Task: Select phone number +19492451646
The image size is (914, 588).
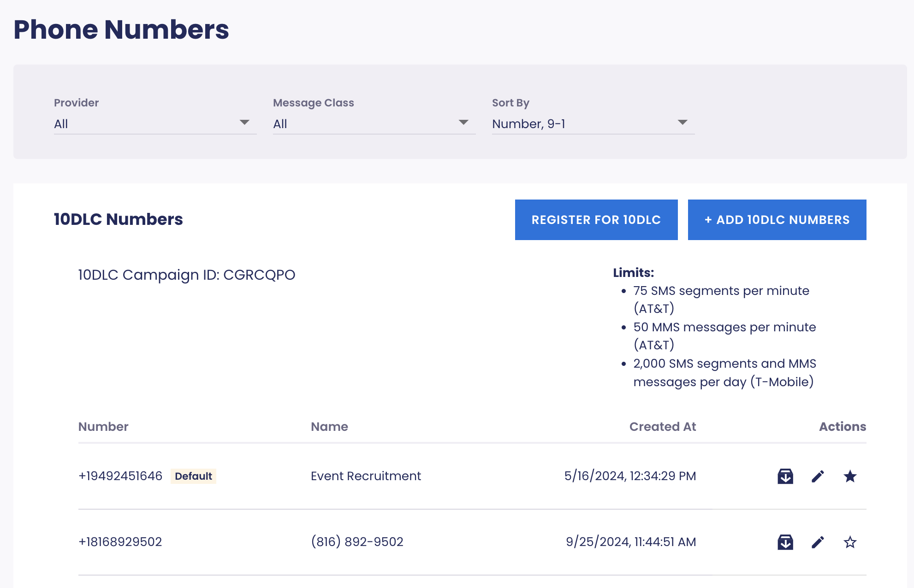Action: [120, 476]
